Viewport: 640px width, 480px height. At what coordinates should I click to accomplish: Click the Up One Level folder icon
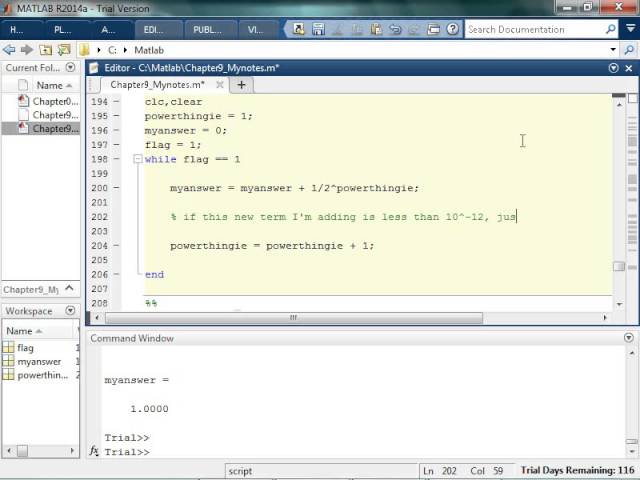tap(45, 50)
